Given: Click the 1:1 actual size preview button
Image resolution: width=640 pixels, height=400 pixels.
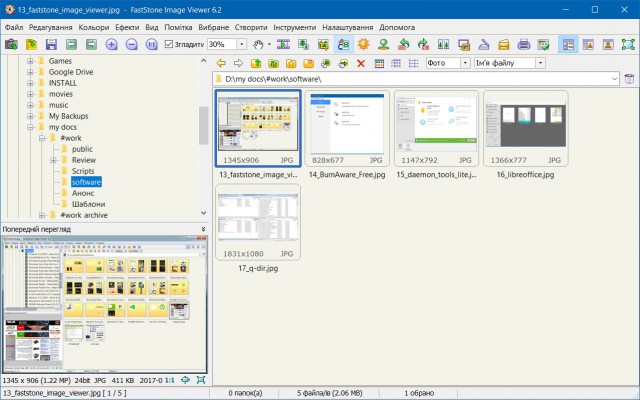Looking at the screenshot, I should pos(169,380).
